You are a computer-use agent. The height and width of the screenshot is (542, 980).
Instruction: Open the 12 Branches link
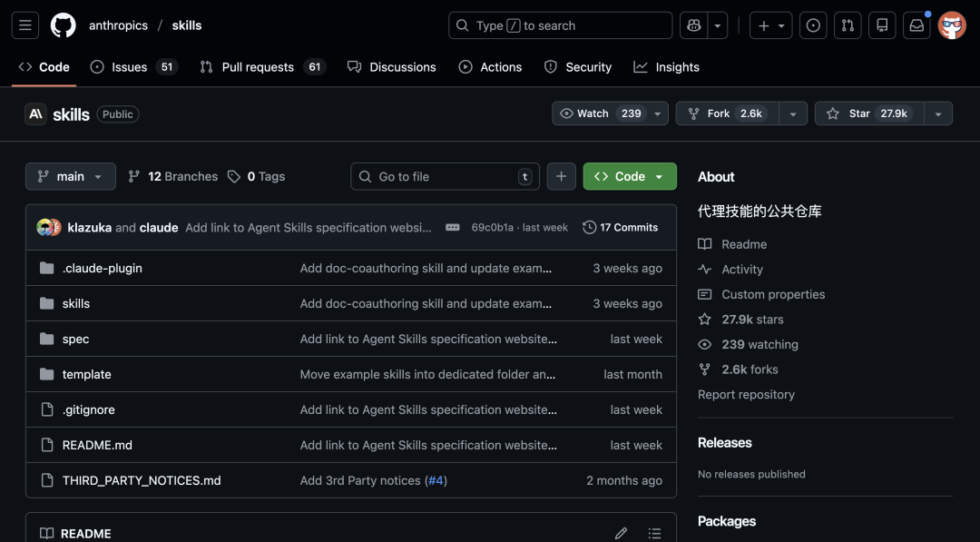coord(173,177)
